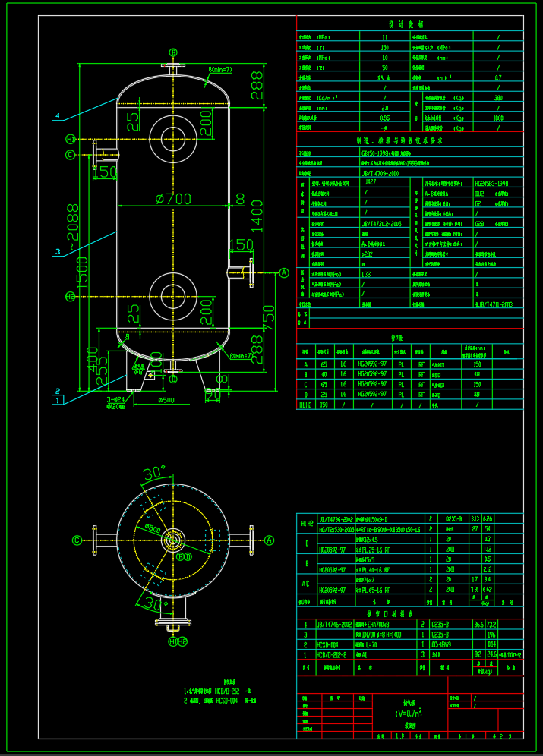Select the V=0.7m³ title block text
This screenshot has width=543, height=756.
408,713
